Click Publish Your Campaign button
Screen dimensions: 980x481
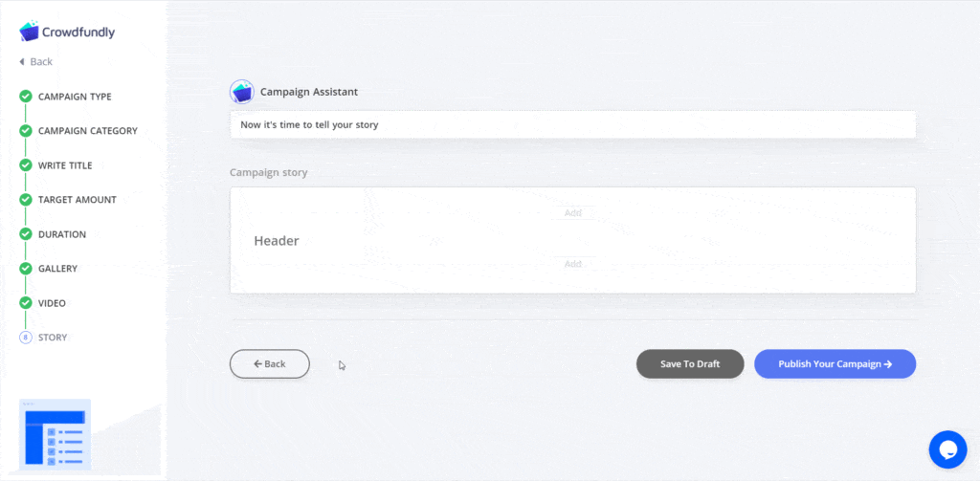tap(835, 363)
